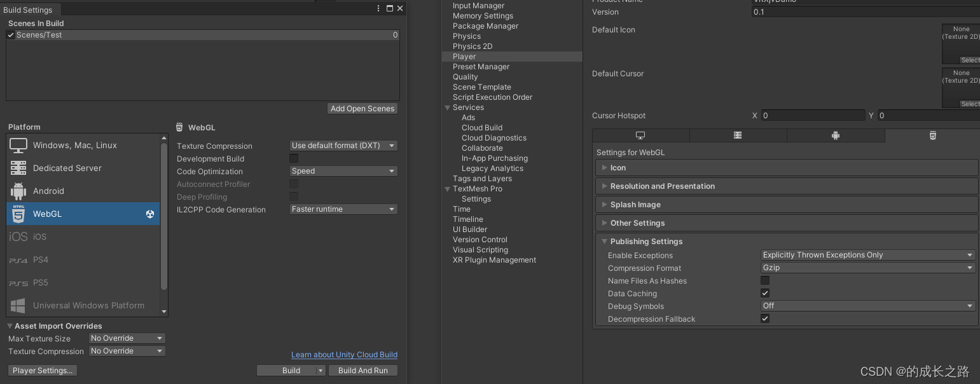Click the Version input field
Image resolution: width=980 pixels, height=384 pixels.
click(x=866, y=12)
